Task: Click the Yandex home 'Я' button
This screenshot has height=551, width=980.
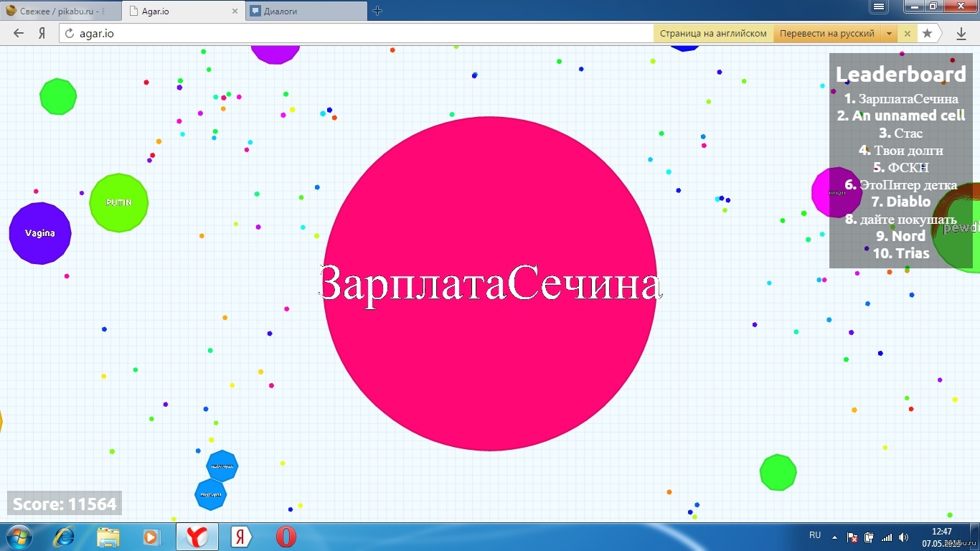Action: click(x=42, y=33)
